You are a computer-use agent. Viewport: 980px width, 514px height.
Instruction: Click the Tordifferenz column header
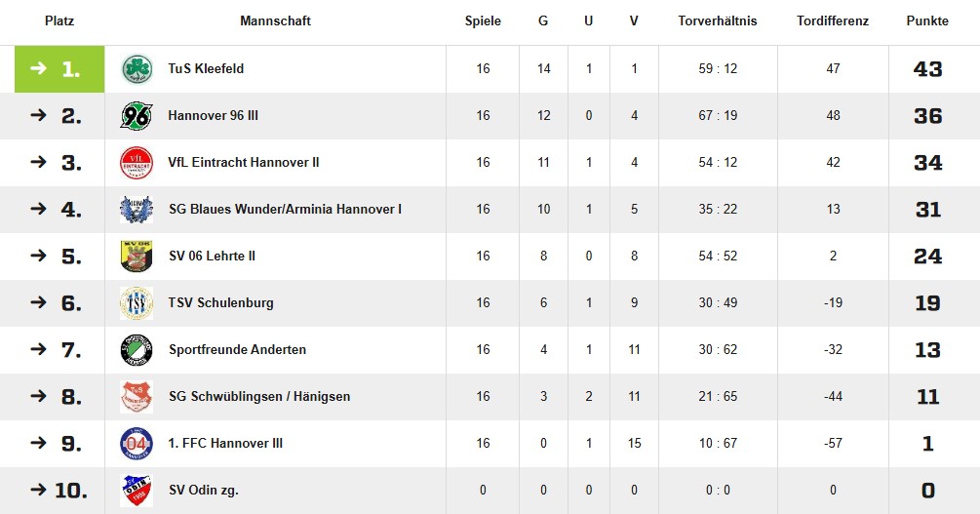point(833,20)
